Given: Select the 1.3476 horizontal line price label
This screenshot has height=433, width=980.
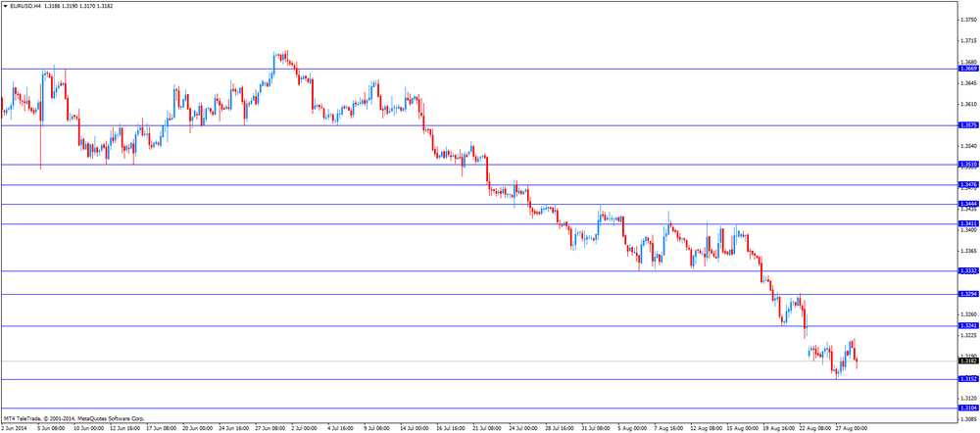Looking at the screenshot, I should (968, 185).
